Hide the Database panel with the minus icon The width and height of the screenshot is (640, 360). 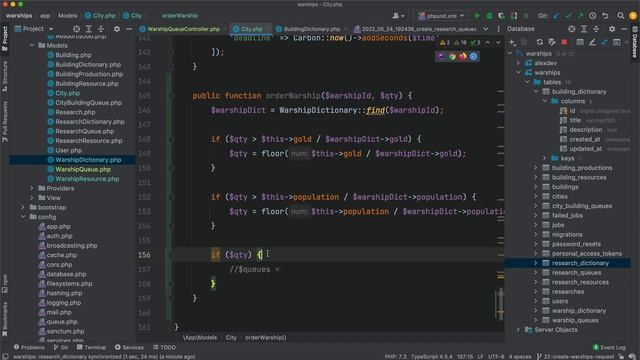(624, 29)
